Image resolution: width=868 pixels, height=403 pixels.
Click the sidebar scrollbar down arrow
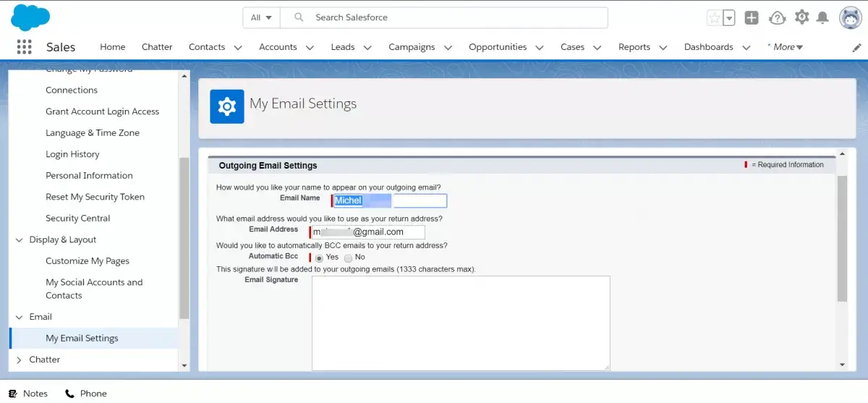click(184, 366)
